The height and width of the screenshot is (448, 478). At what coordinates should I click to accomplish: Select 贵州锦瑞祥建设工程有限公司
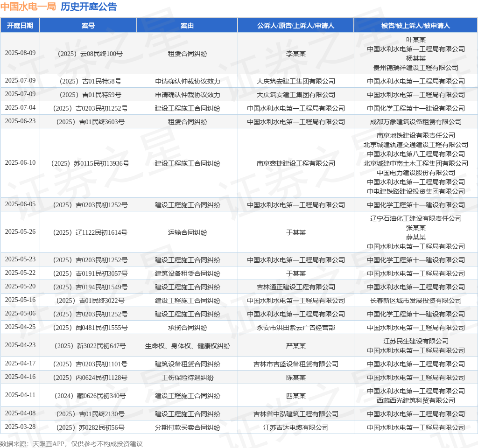tap(416, 68)
